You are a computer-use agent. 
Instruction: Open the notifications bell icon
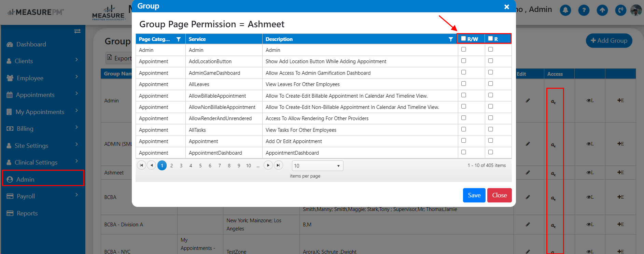click(x=565, y=10)
